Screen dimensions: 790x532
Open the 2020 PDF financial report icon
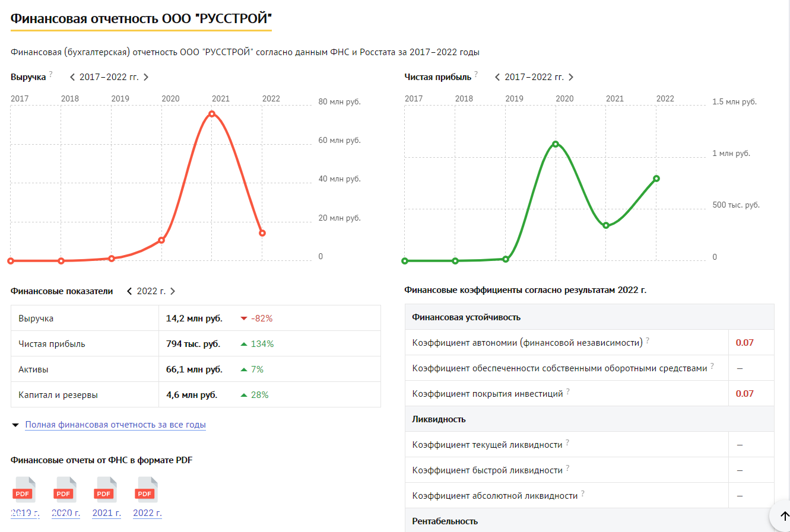click(x=65, y=490)
